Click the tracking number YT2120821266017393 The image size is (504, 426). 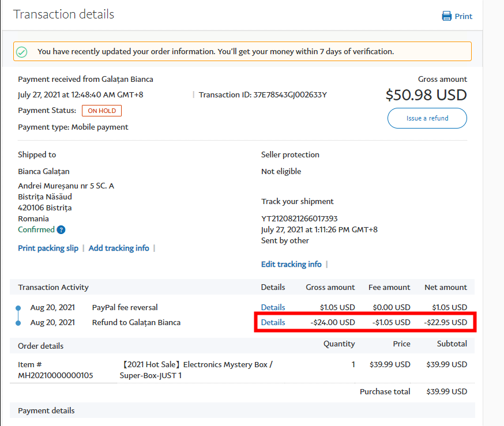299,218
